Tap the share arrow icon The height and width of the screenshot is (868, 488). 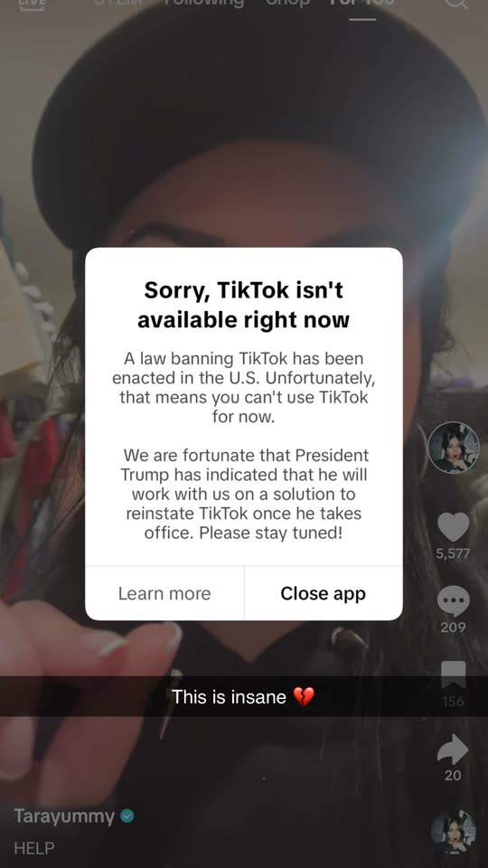click(x=453, y=749)
